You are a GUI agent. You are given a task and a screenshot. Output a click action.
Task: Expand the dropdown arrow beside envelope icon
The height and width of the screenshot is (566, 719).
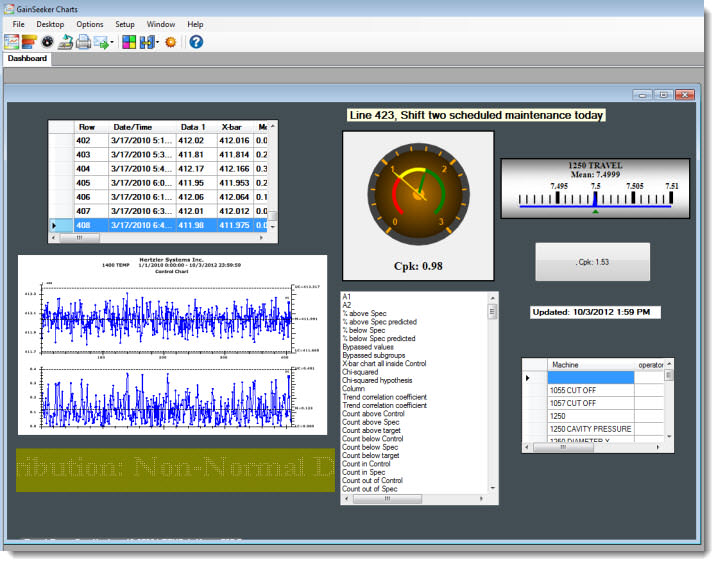pos(113,43)
